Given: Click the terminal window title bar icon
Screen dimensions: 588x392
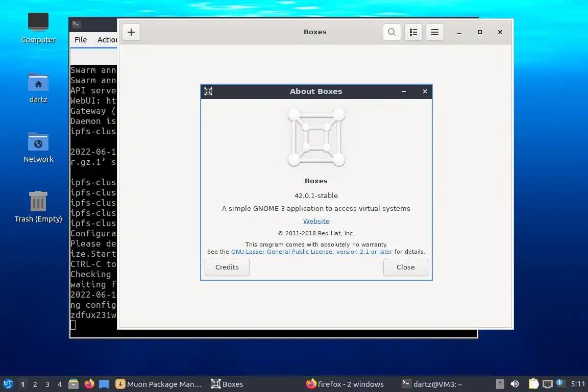Looking at the screenshot, I should (76, 24).
